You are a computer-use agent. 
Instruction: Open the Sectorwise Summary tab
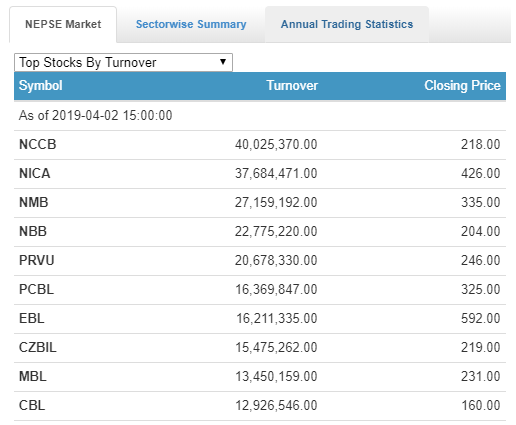[191, 24]
